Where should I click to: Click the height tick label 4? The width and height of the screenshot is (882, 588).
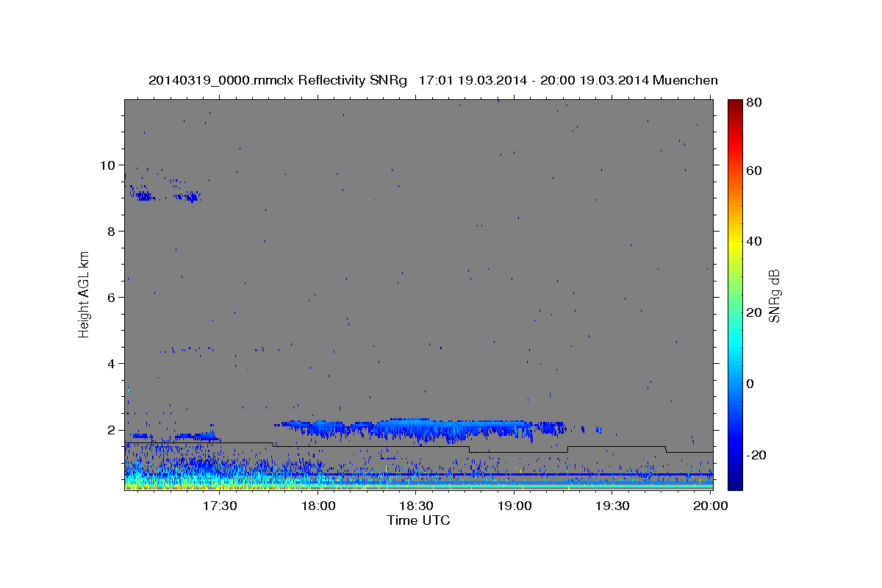pos(112,364)
